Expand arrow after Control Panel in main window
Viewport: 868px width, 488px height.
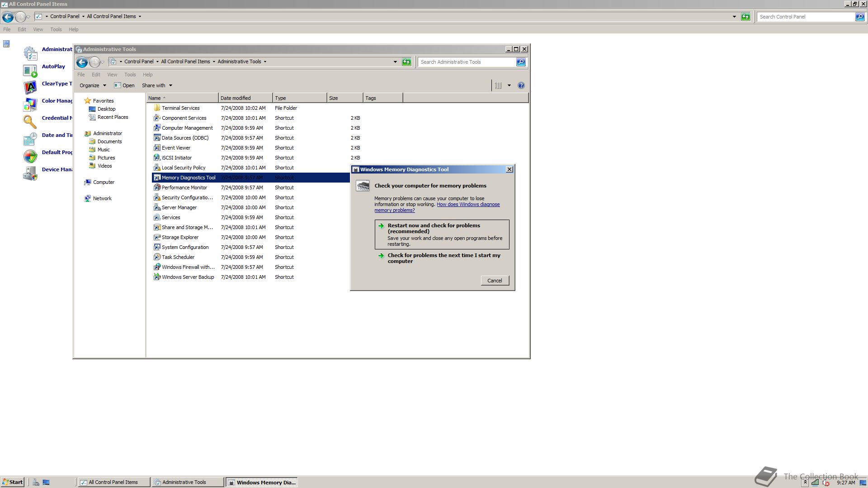click(83, 16)
